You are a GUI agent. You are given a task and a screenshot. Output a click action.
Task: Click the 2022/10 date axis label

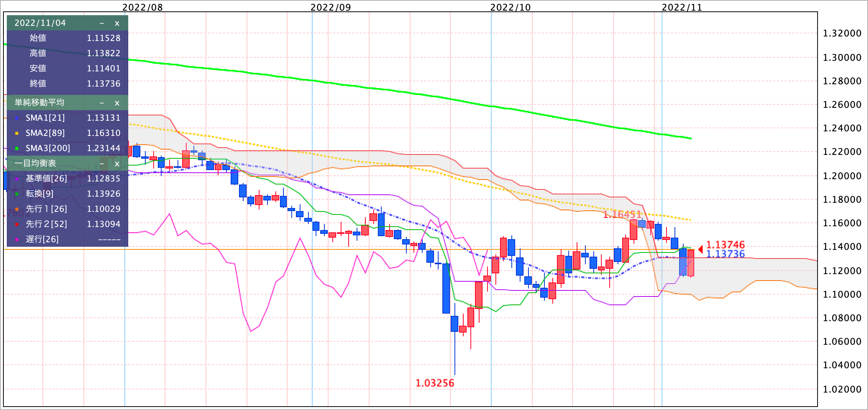(x=511, y=7)
